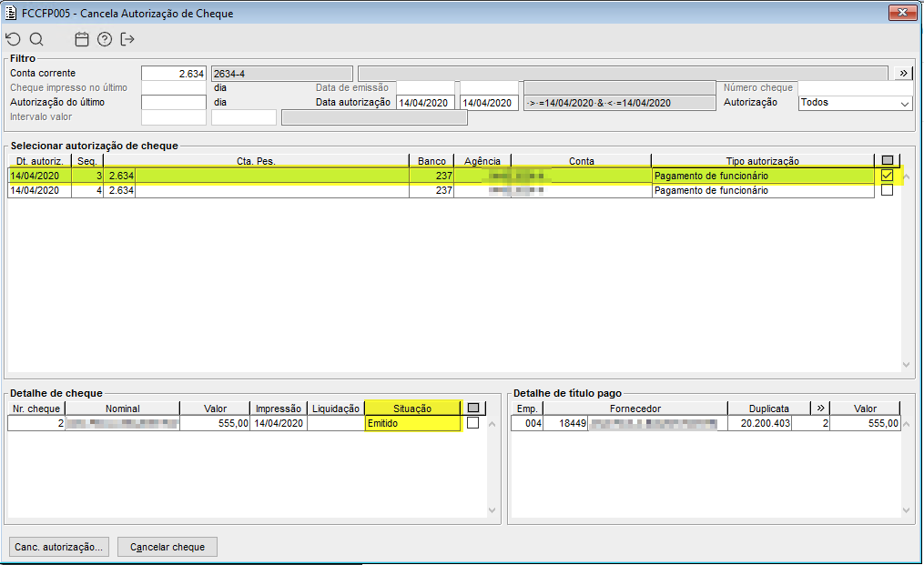Click the 2634-4 account description field
924x565 pixels.
tap(282, 74)
